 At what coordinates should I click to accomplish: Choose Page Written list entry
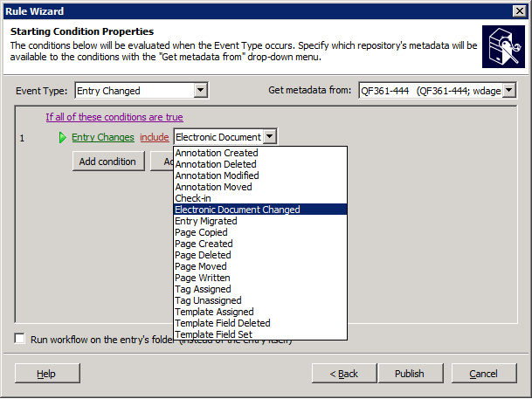202,278
